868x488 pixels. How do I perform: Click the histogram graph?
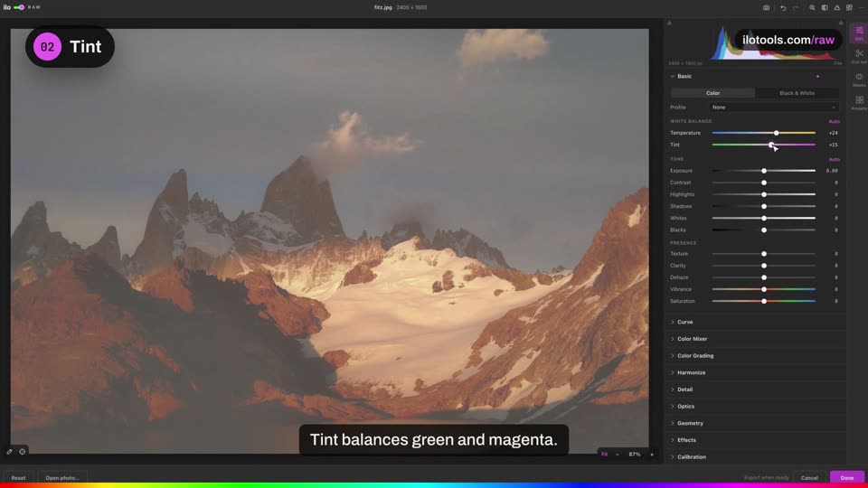click(x=755, y=42)
